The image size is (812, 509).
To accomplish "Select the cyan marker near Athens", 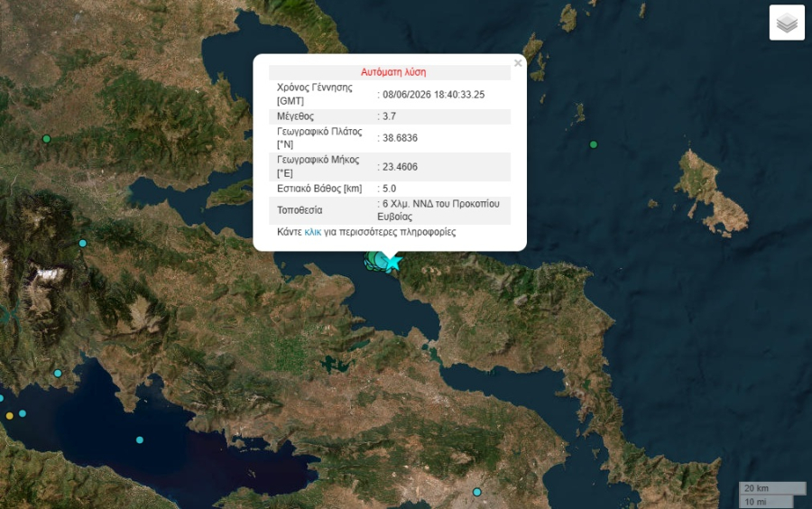I will (477, 492).
